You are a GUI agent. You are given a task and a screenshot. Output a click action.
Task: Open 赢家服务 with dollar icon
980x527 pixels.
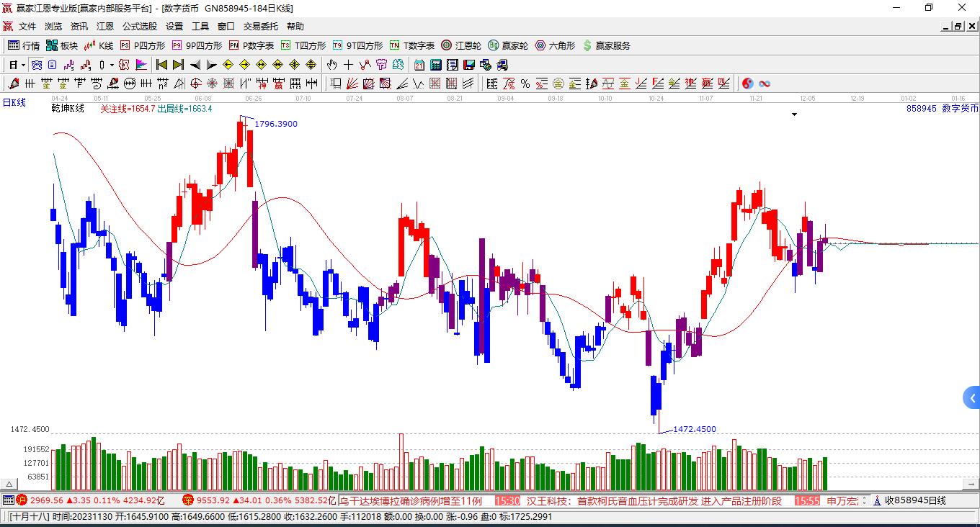click(607, 45)
